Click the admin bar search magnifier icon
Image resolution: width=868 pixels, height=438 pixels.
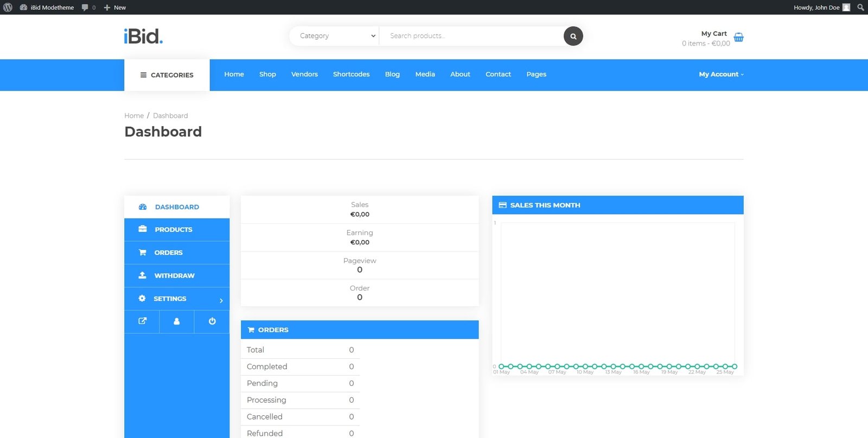point(860,8)
